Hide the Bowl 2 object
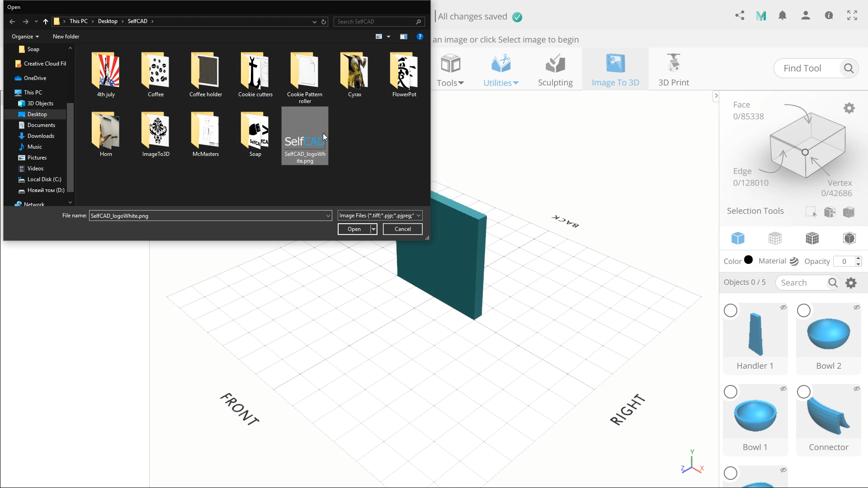The image size is (868, 488). pos(857,307)
